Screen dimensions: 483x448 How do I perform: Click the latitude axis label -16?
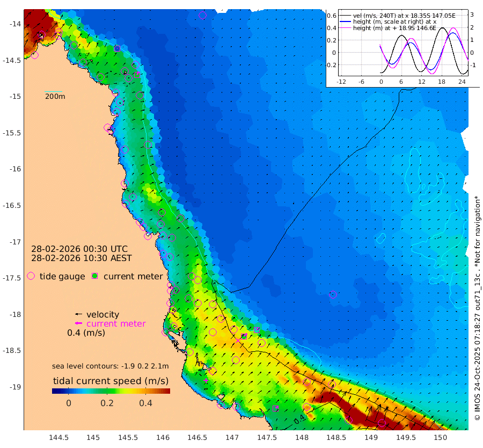14,169
